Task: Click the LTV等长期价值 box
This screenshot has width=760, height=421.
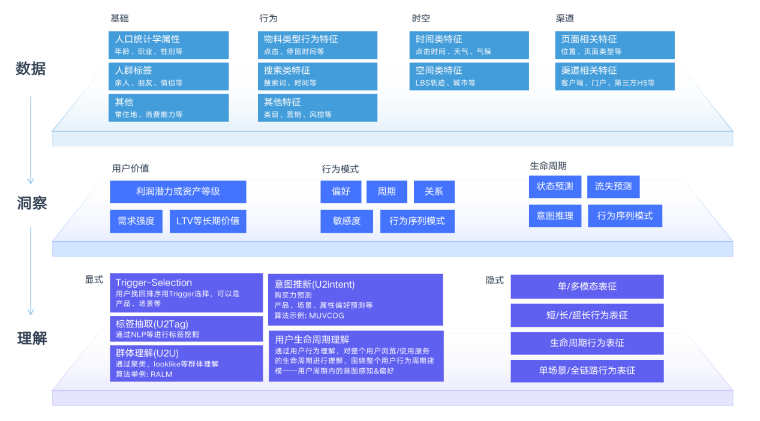Action: pos(208,221)
